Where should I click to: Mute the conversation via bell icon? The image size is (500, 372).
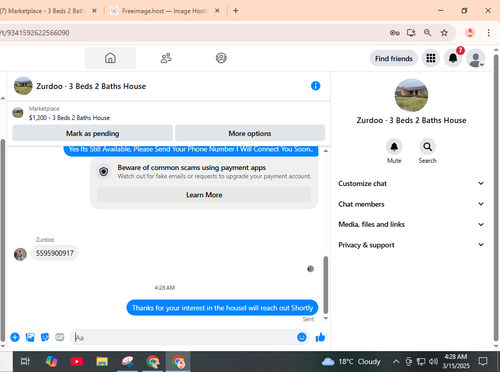(x=394, y=147)
